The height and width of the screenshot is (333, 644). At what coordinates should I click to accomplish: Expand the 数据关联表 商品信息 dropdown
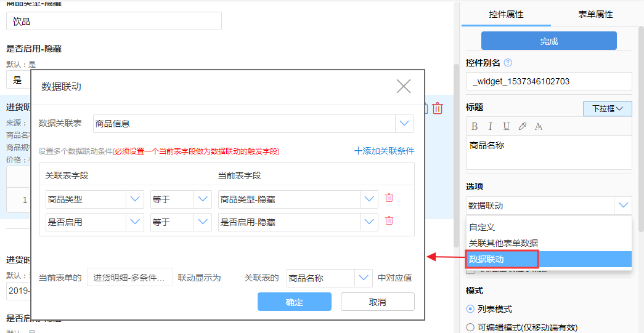pyautogui.click(x=404, y=124)
